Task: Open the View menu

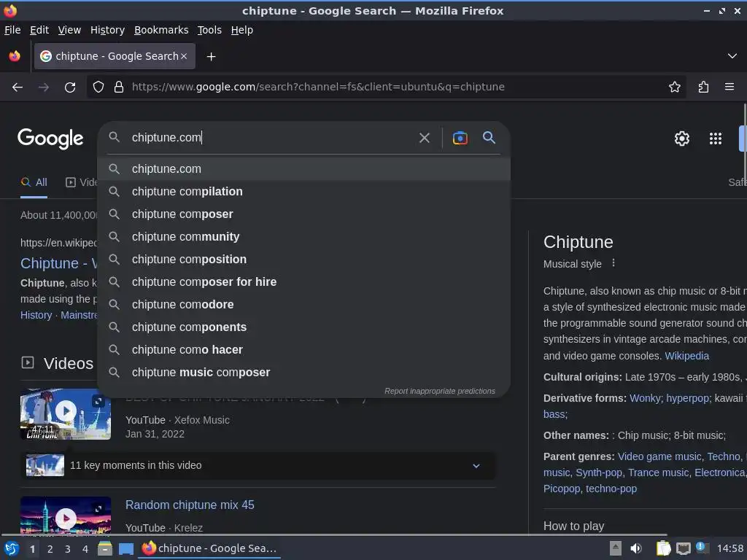Action: coord(69,30)
